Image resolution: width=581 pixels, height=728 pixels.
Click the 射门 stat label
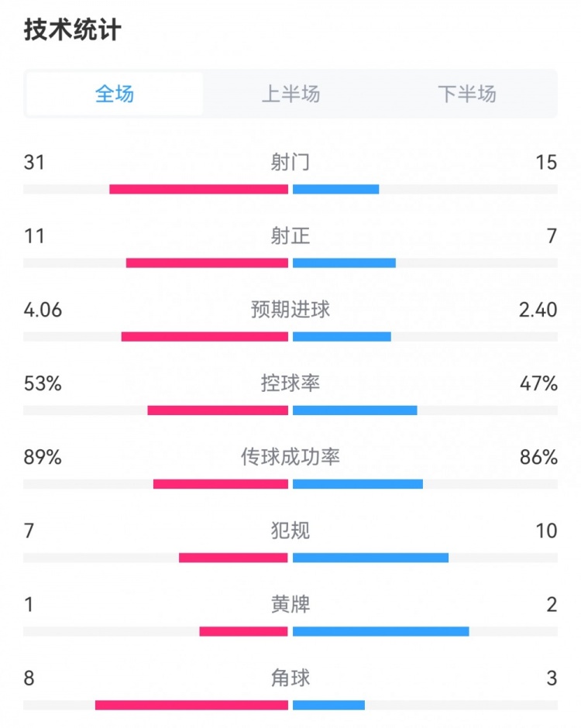[x=290, y=162]
